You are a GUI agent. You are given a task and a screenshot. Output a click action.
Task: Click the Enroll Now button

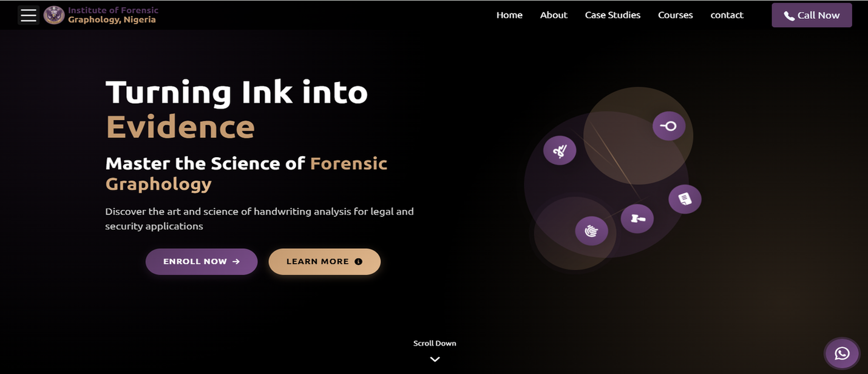tap(202, 262)
